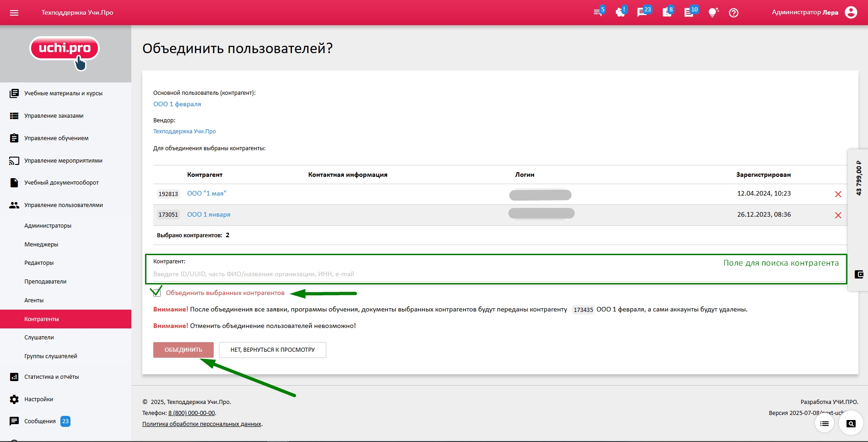Viewport: 868px width, 442px height.
Task: Click the lightbulb ideas icon
Action: (x=713, y=12)
